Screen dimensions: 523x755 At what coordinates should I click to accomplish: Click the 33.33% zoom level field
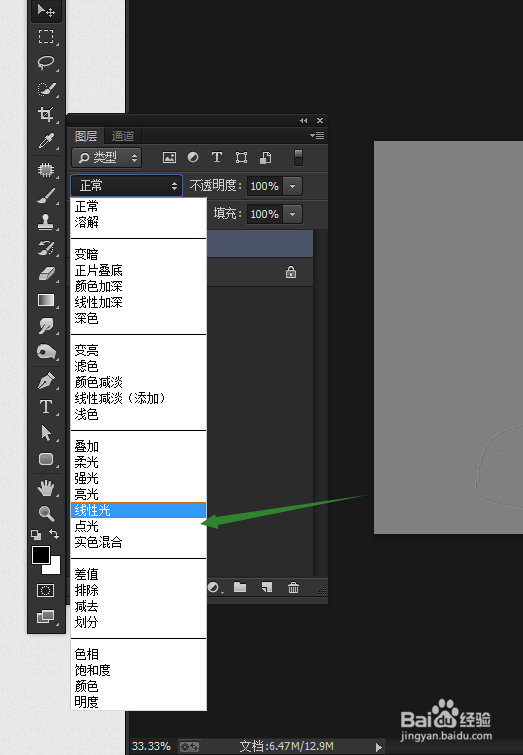coord(151,746)
